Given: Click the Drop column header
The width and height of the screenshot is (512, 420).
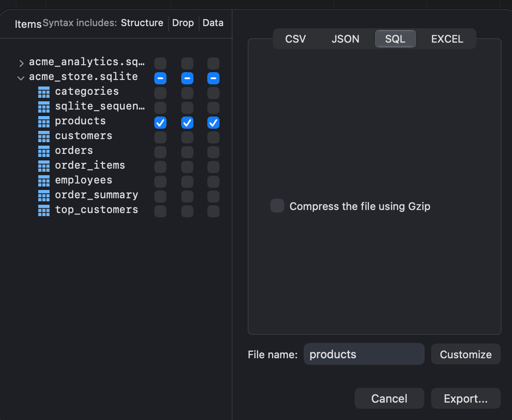Looking at the screenshot, I should (x=183, y=23).
